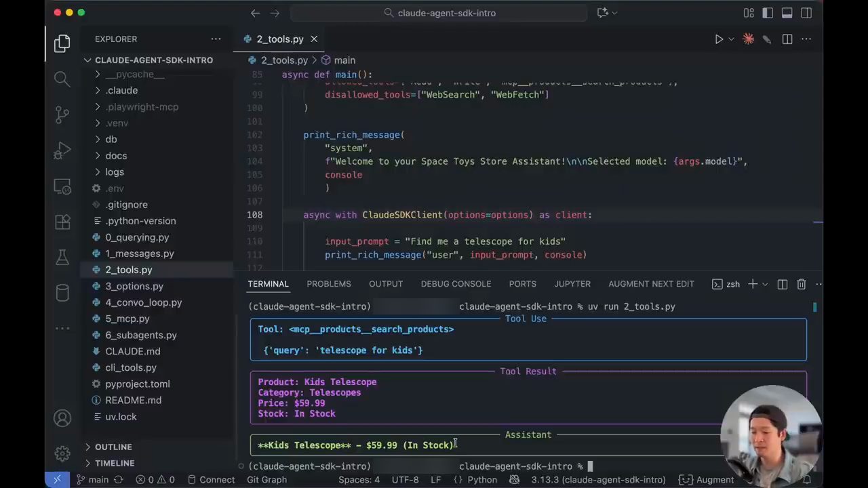Screen dimensions: 868x488
Task: Switch to the PORTS panel tab
Action: (523, 284)
